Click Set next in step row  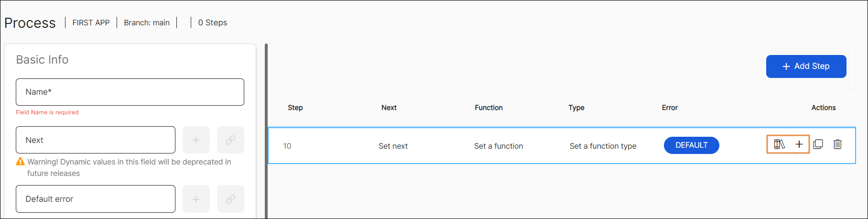point(393,146)
